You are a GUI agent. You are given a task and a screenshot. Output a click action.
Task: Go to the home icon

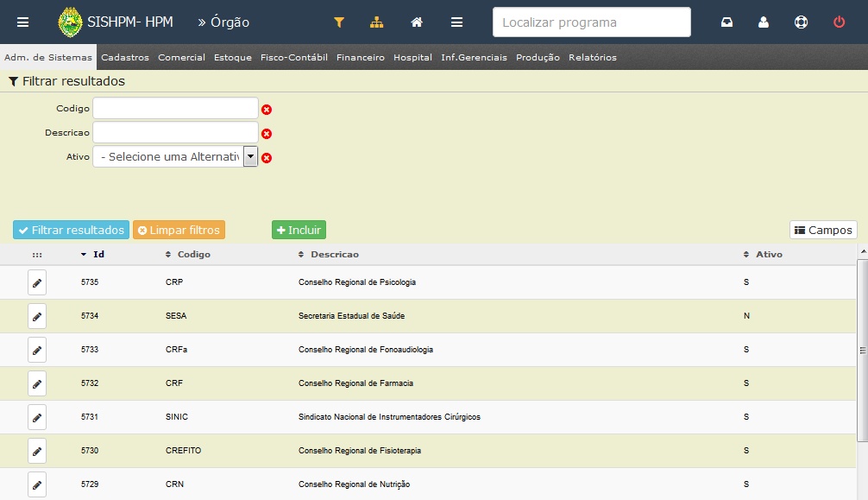pyautogui.click(x=417, y=22)
